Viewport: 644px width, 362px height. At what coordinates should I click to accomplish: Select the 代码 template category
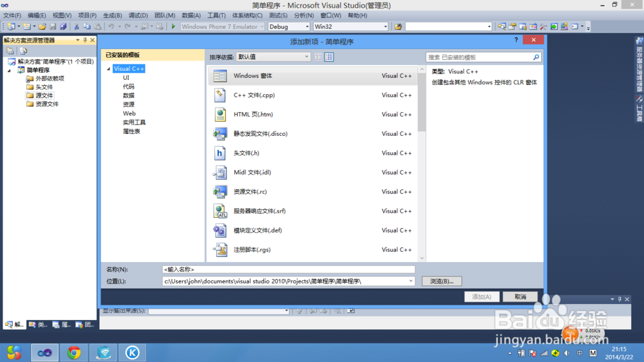click(x=129, y=87)
